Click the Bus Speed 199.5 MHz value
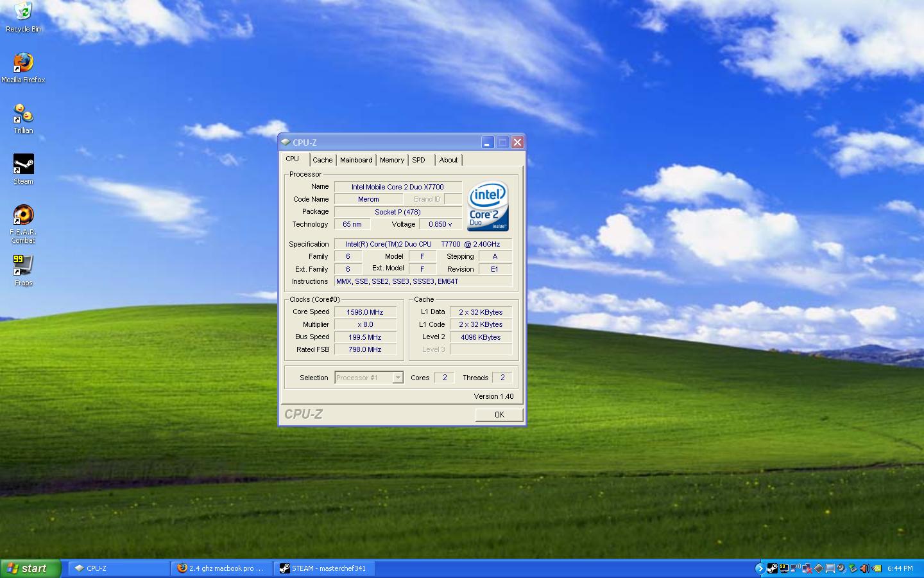 coord(365,337)
